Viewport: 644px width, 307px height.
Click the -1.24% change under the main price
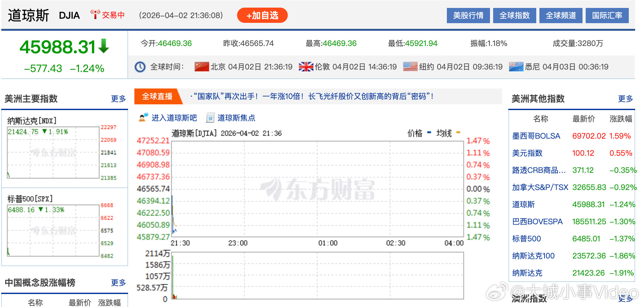[87, 69]
